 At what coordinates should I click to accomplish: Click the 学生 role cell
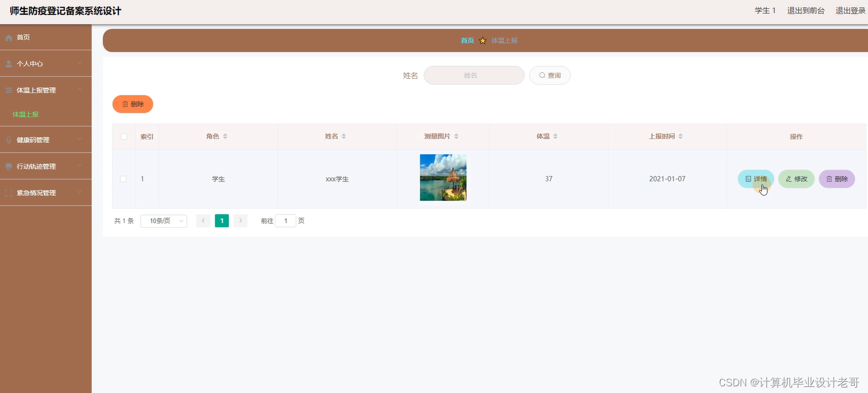coord(218,179)
